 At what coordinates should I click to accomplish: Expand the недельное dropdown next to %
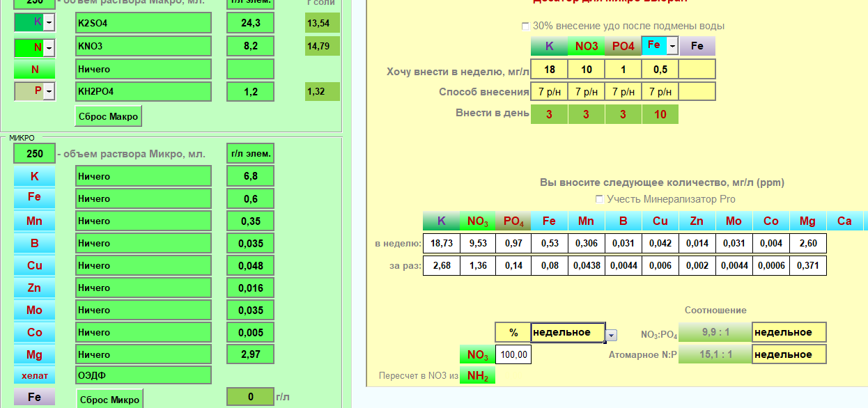(611, 335)
